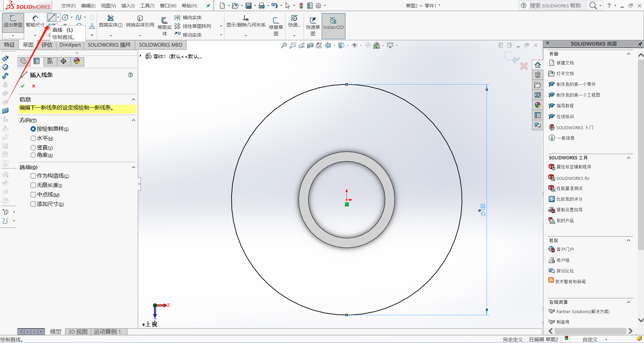Open the Tools (工具) menu
Screen dimensions: 644x343
point(147,6)
